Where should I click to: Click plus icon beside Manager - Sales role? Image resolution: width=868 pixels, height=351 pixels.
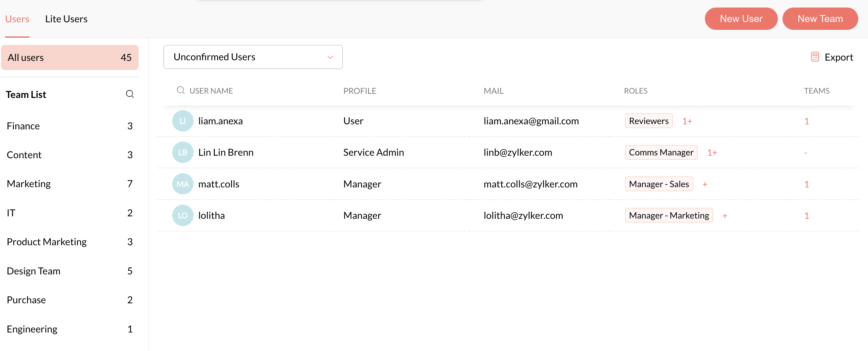point(705,184)
